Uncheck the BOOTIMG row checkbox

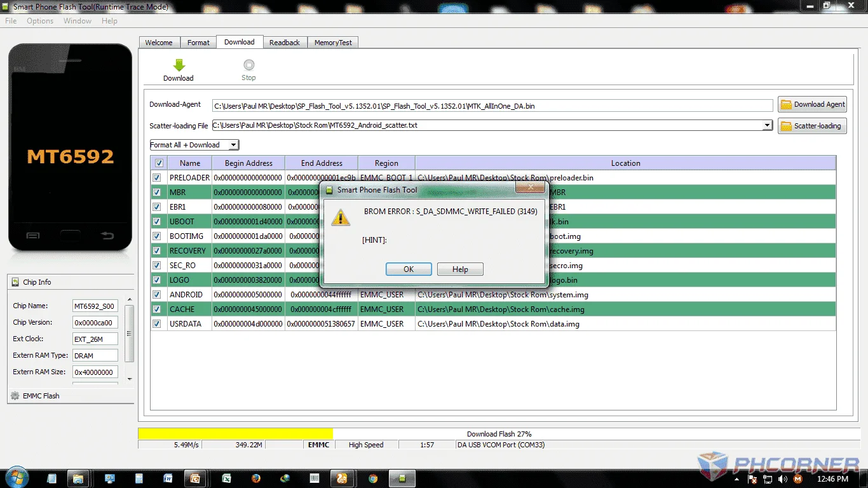coord(157,236)
